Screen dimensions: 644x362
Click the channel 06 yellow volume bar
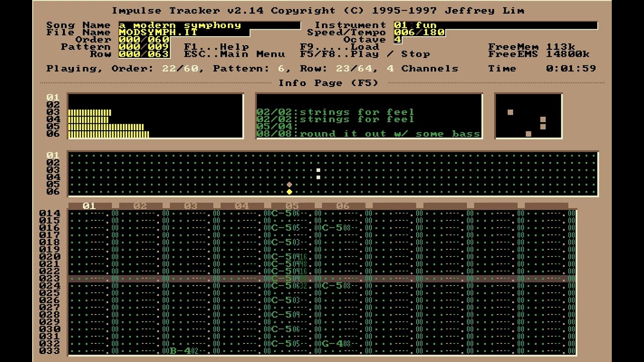point(109,134)
